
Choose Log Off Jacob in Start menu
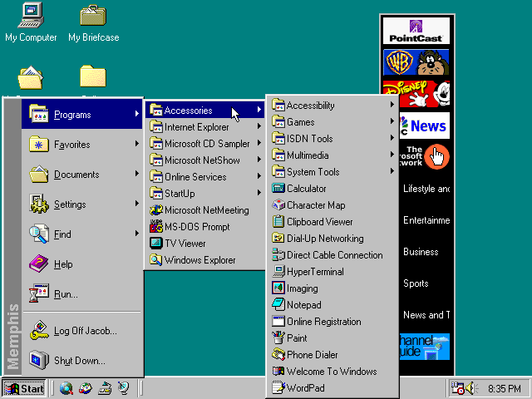click(x=81, y=331)
